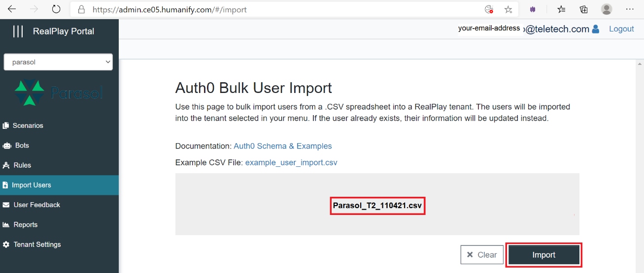Click the browser profile avatar icon
Screen dimensions: 644x273
pyautogui.click(x=607, y=9)
